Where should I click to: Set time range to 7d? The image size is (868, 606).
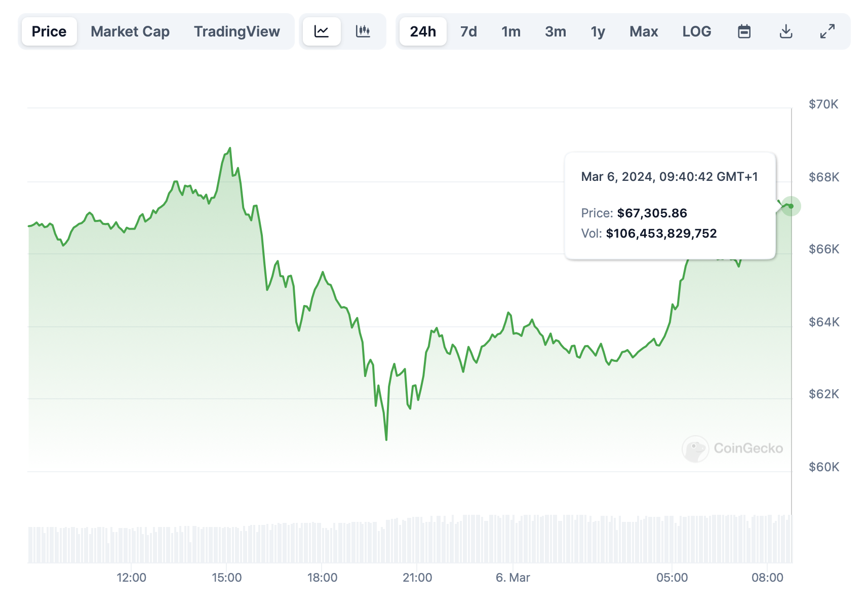click(468, 31)
